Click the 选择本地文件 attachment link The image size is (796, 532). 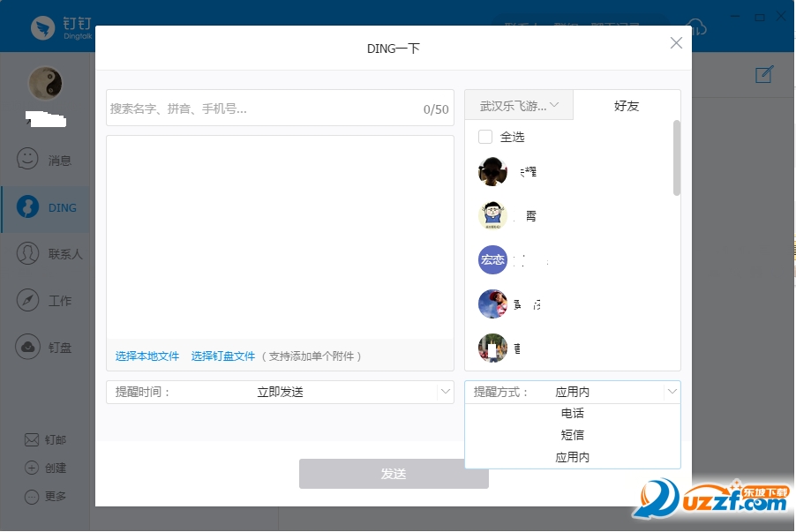(x=146, y=356)
